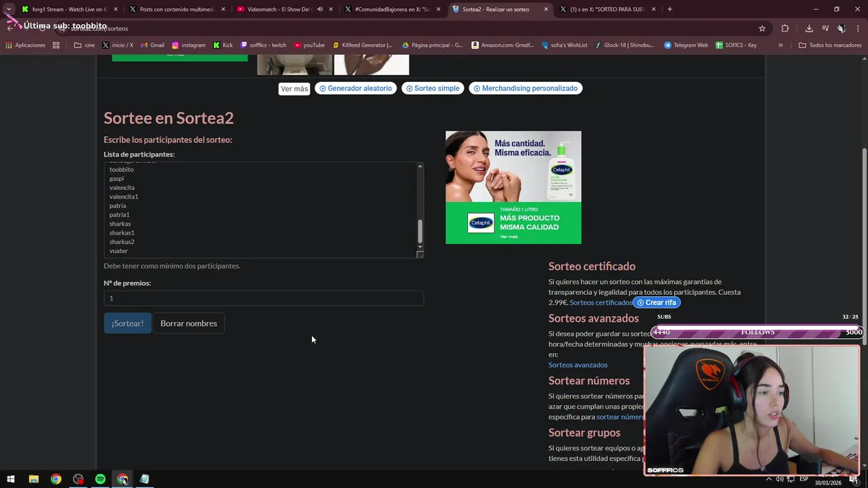Open the Kick bookmark
The image size is (868, 488).
tap(222, 45)
